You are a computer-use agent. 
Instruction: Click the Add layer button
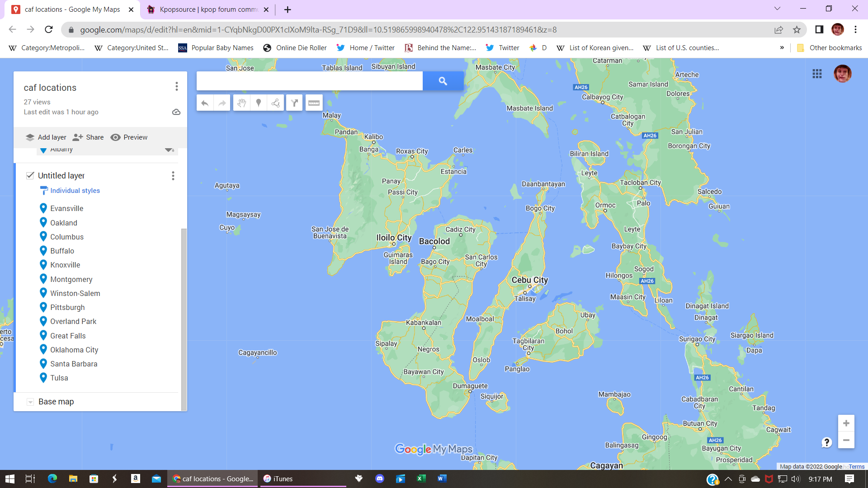pos(46,137)
